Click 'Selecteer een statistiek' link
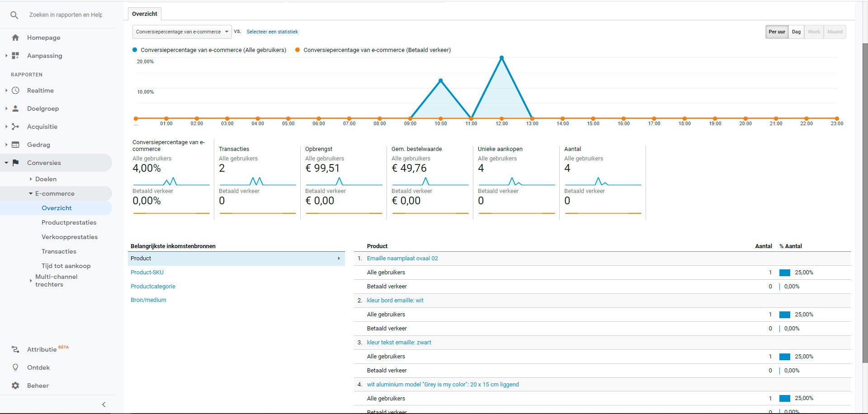 [x=272, y=32]
